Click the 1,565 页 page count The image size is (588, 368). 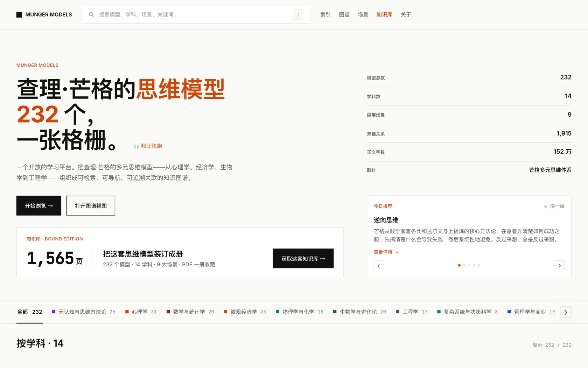tap(55, 259)
